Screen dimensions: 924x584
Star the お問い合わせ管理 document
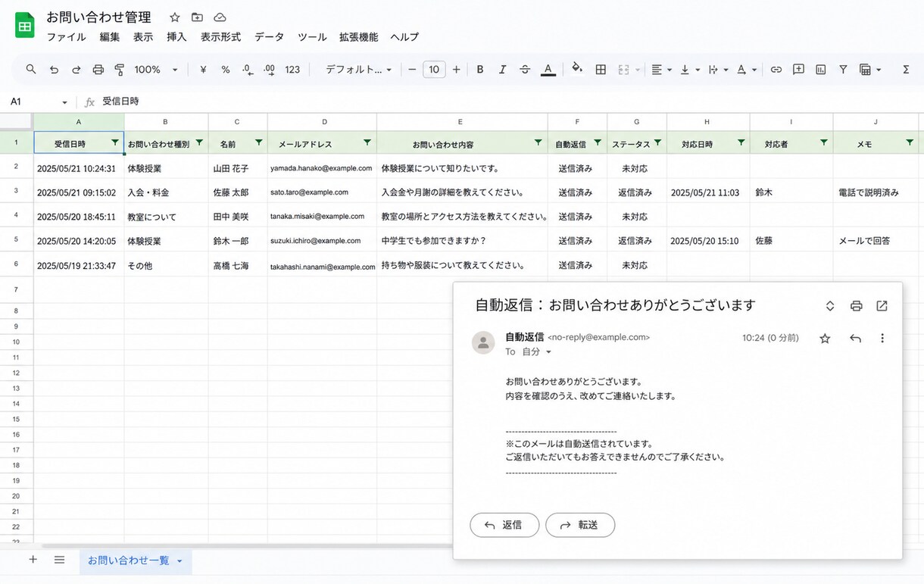(x=175, y=17)
